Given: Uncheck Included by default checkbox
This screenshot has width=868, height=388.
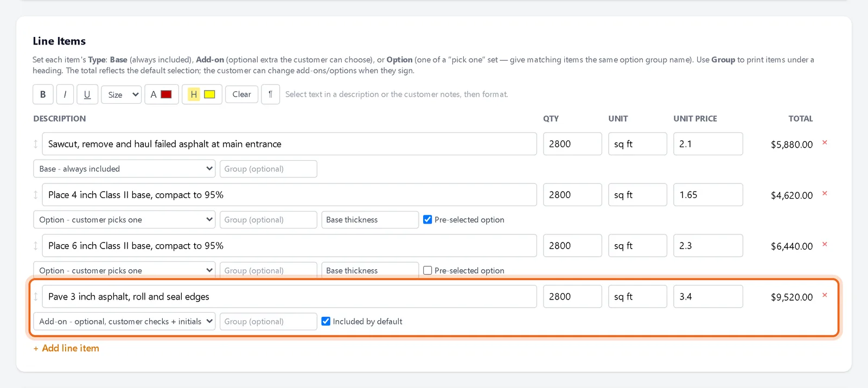Looking at the screenshot, I should 326,321.
